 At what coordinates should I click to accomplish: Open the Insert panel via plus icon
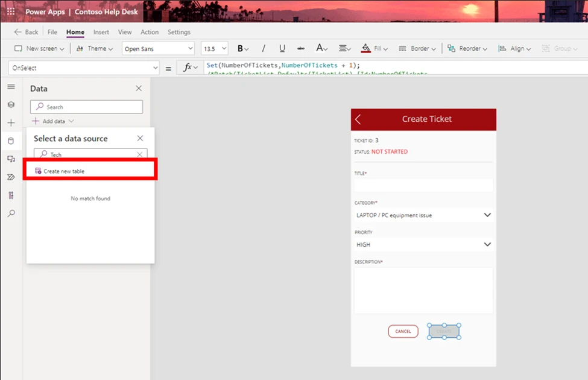click(10, 122)
